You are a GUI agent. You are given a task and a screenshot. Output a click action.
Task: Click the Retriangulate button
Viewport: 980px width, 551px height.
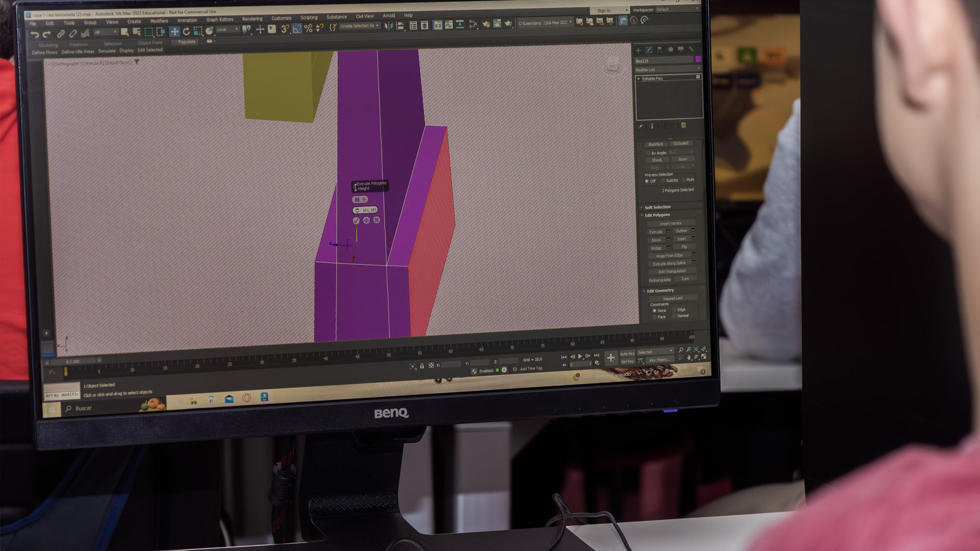coord(659,280)
